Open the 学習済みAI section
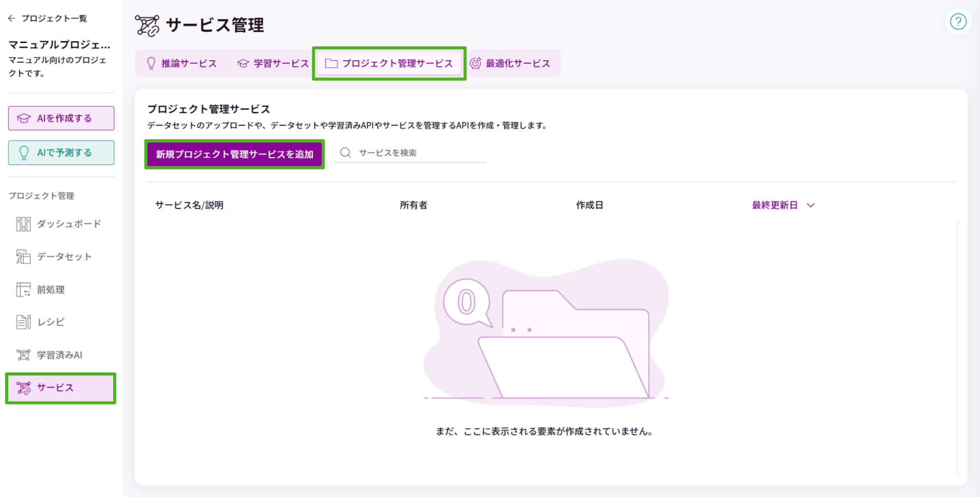 (x=60, y=355)
